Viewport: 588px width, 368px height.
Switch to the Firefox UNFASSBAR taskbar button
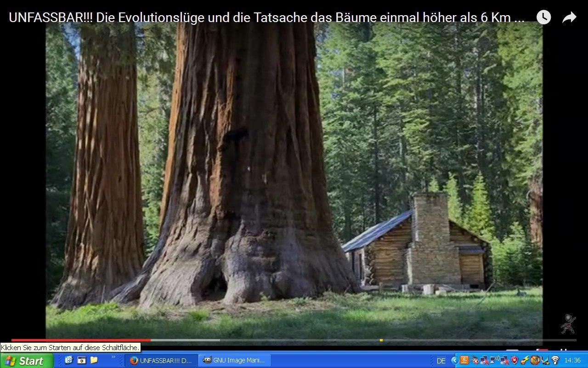tap(161, 361)
